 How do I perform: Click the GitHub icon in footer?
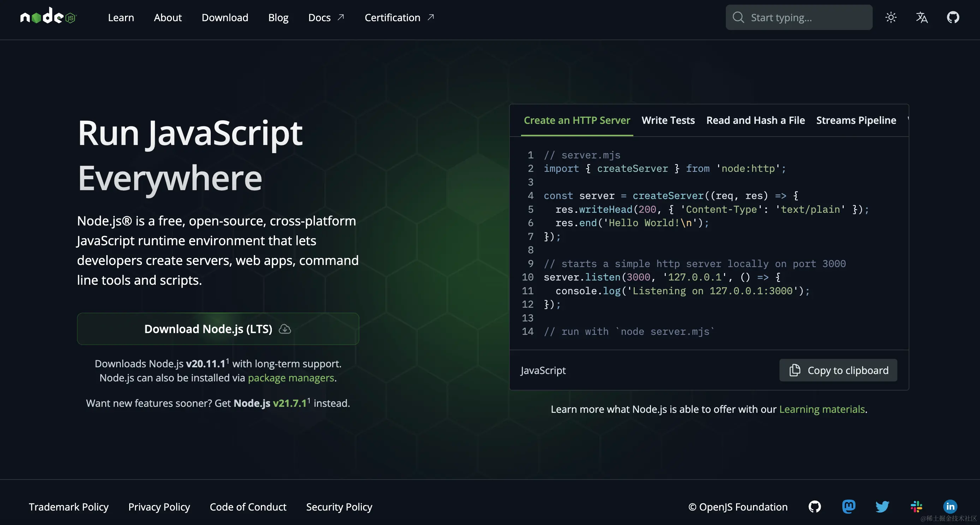[x=814, y=506]
